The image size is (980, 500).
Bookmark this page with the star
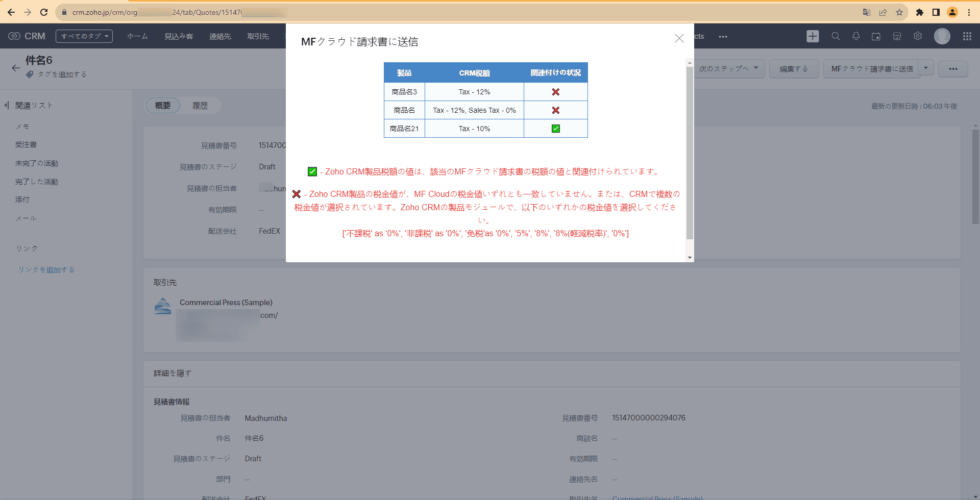[899, 12]
